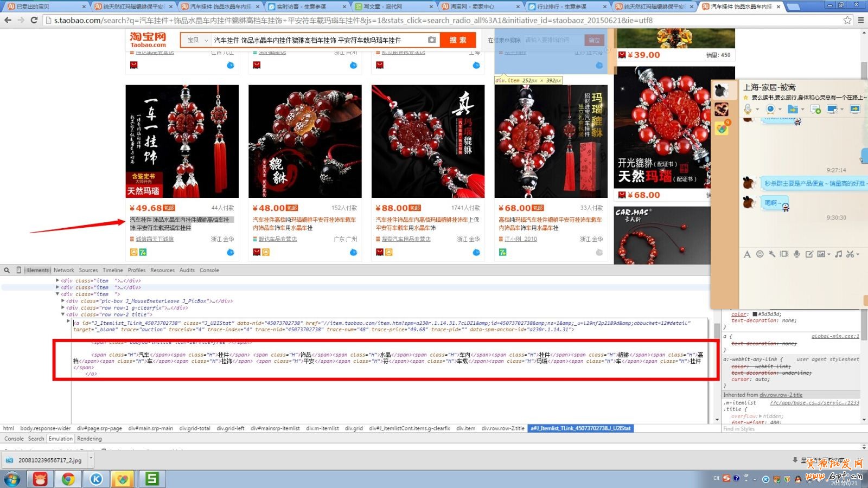Click the Find in Styles input field

pyautogui.click(x=787, y=428)
